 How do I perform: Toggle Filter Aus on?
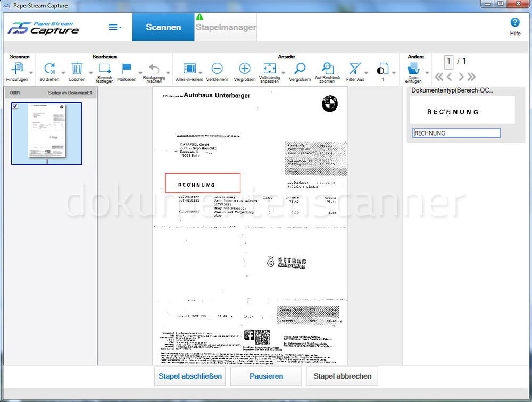[356, 69]
